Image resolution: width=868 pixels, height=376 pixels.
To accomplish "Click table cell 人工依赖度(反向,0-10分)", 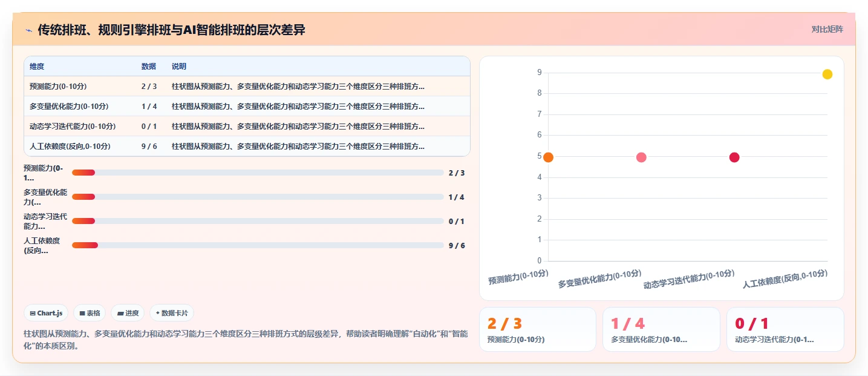I will tap(70, 147).
